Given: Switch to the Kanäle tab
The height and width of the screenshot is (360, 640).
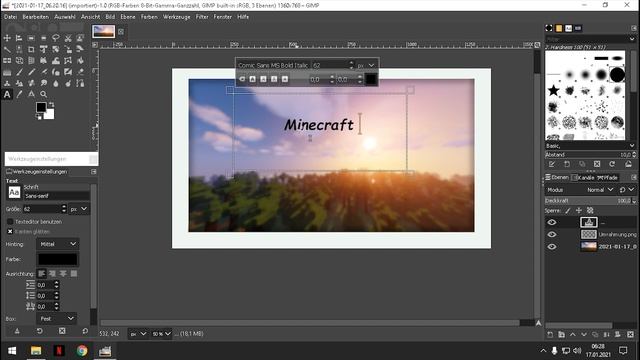Looking at the screenshot, I should click(582, 178).
